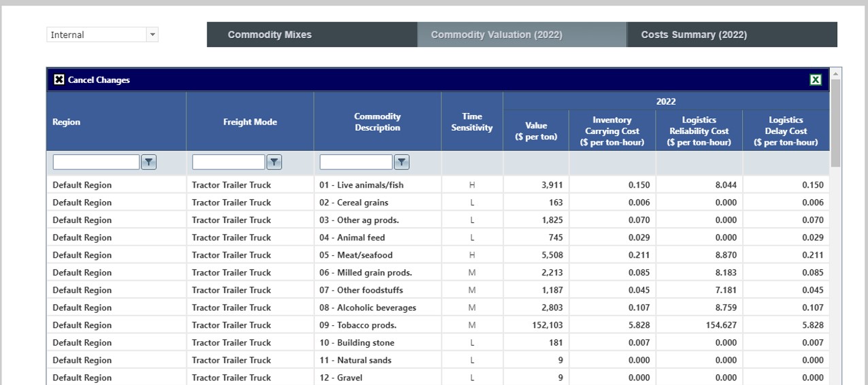Select the 11 - Natural sands cell
Screen dimensions: 868x385
(378, 361)
